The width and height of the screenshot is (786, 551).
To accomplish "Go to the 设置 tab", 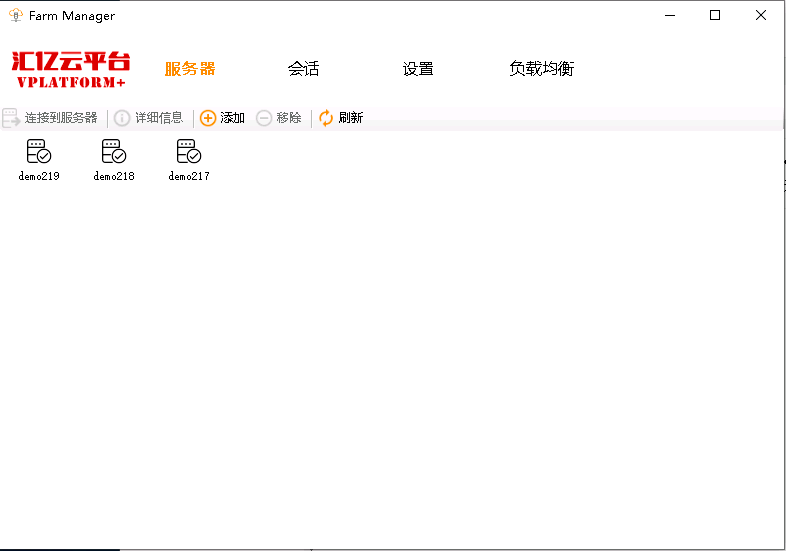I will 418,69.
